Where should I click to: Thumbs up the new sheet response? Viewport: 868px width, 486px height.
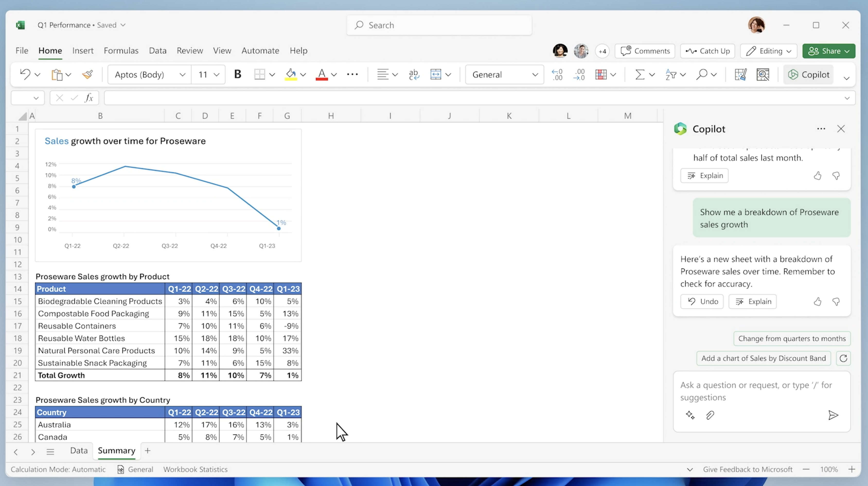(817, 301)
